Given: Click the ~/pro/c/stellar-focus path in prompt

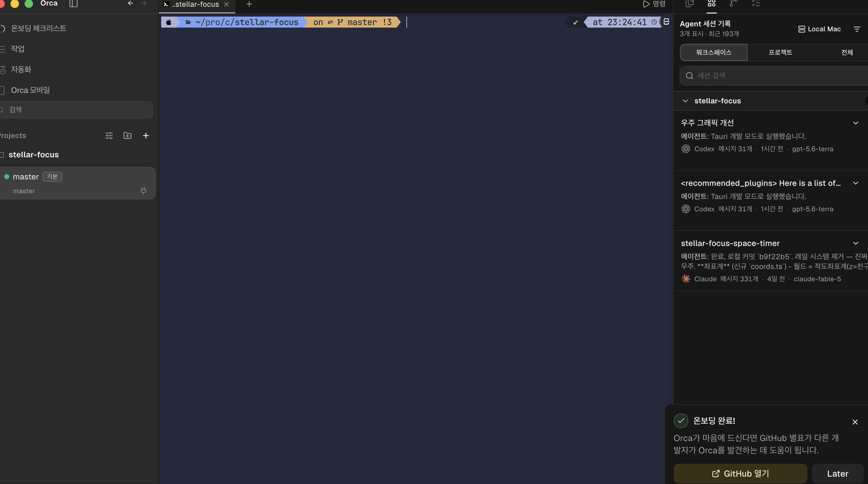Looking at the screenshot, I should pos(247,22).
